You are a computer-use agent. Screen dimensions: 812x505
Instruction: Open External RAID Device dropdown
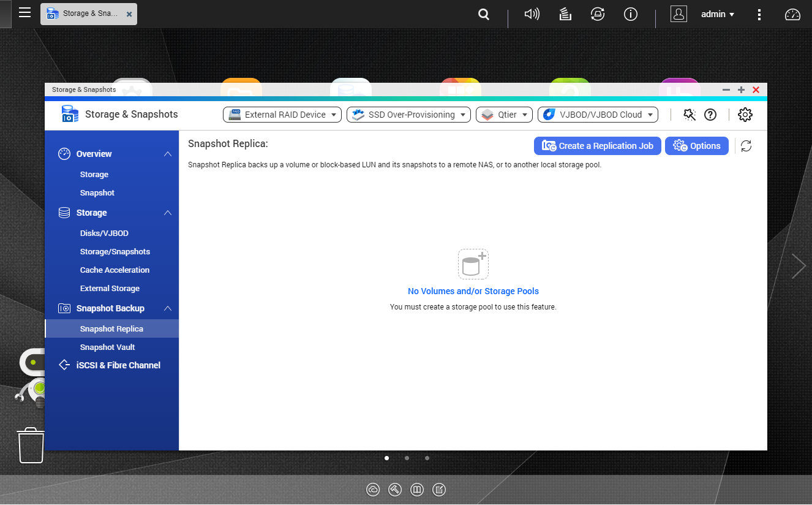[x=282, y=115]
